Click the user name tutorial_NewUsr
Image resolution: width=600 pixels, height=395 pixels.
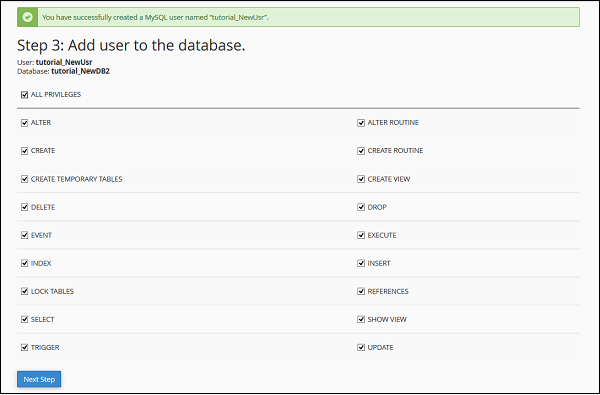click(x=64, y=62)
